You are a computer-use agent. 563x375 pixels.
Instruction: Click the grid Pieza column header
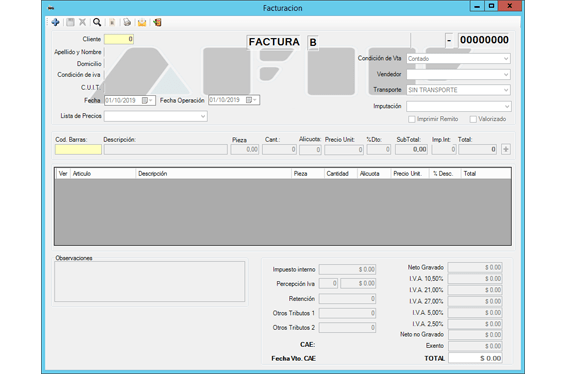(308, 173)
